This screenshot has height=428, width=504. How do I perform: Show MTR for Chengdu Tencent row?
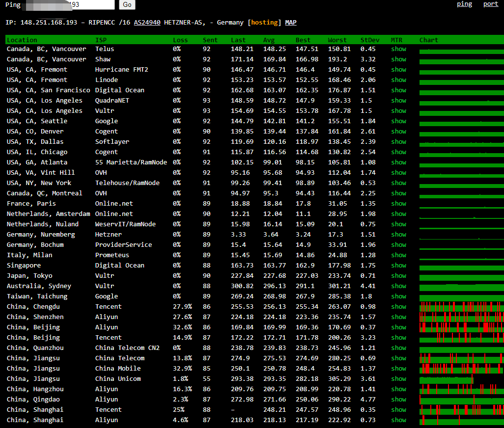coord(398,307)
